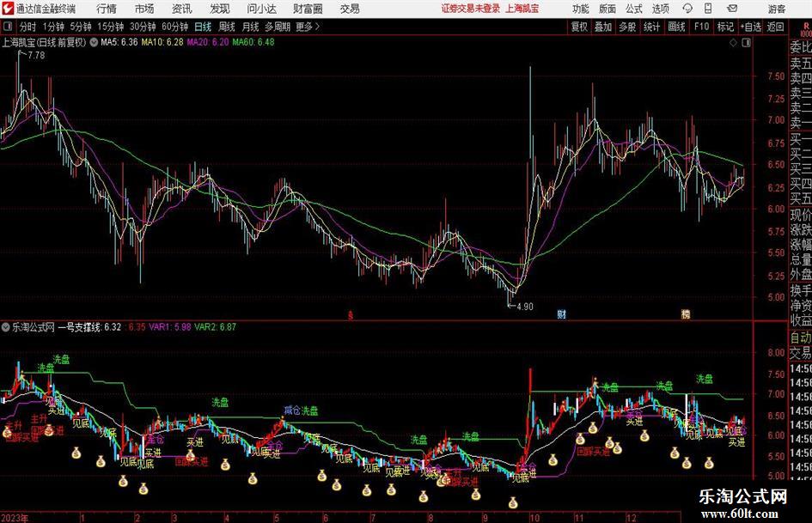Click the 4.90 low price label
Image resolution: width=812 pixels, height=523 pixels.
click(x=525, y=307)
